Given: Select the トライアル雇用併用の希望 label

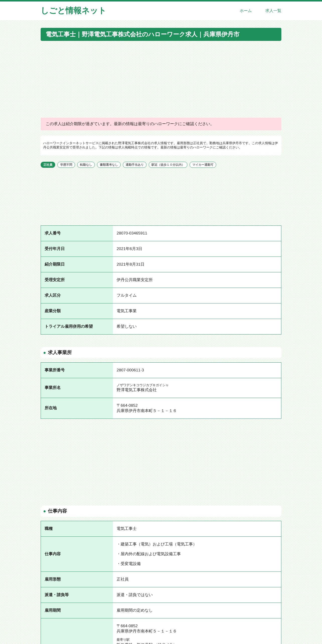Looking at the screenshot, I should click(69, 327).
